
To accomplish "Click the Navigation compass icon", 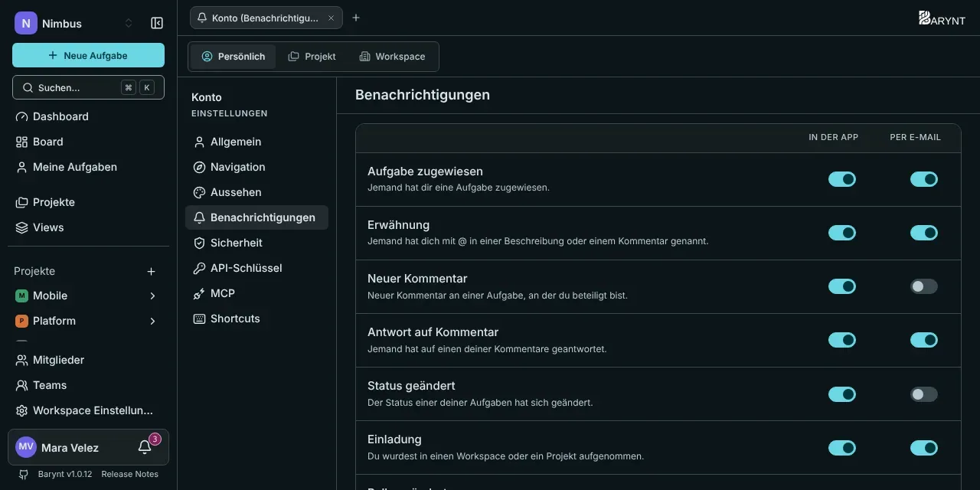I will pos(199,167).
